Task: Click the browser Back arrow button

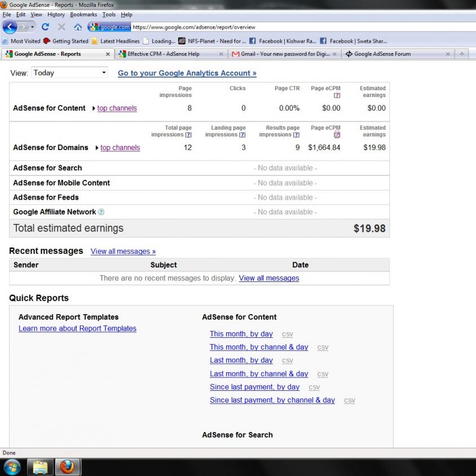Action: coord(10,27)
